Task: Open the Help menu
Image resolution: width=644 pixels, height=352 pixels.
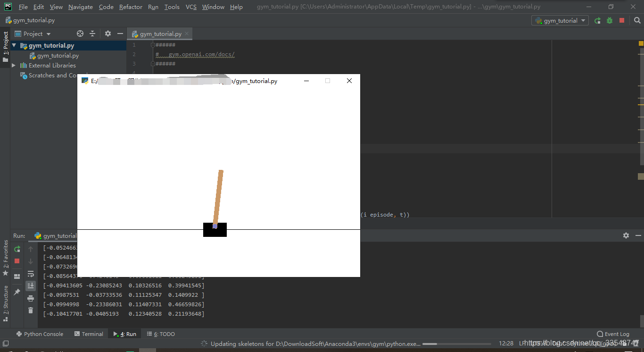Action: (236, 7)
